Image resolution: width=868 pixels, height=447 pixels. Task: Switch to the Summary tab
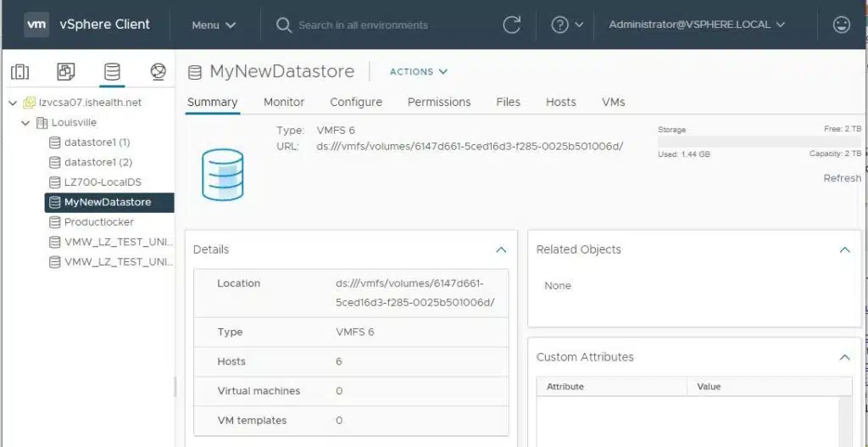[213, 102]
